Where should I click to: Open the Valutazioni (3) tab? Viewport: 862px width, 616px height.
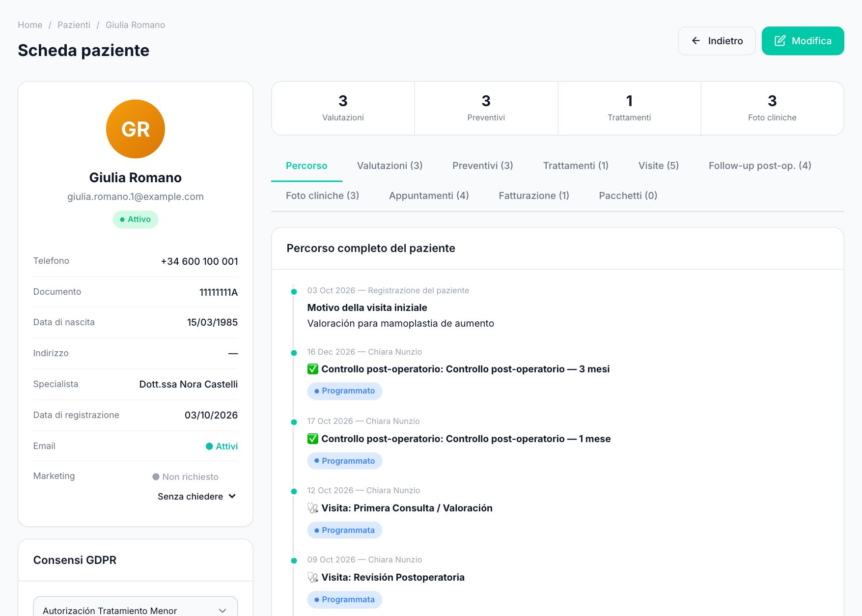click(x=390, y=166)
